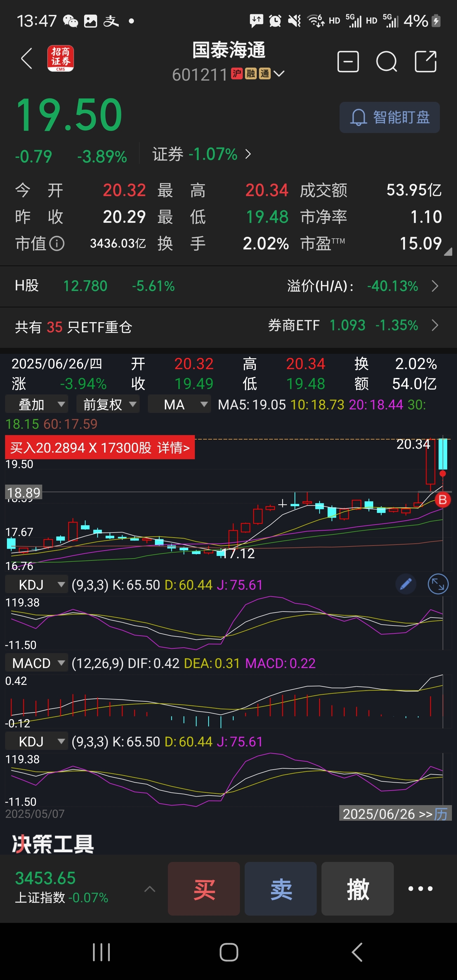Open the 叠加 overlay dropdown

(36, 404)
